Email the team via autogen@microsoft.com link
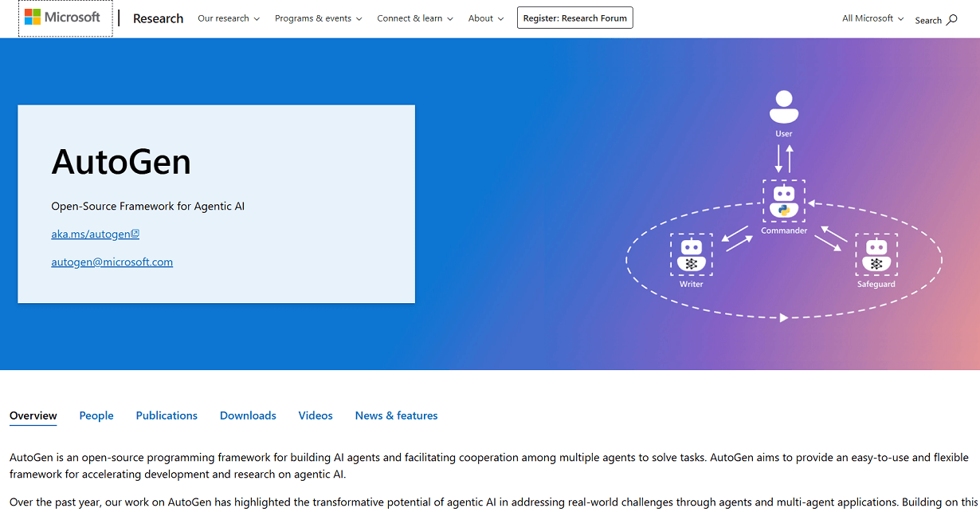 point(112,262)
